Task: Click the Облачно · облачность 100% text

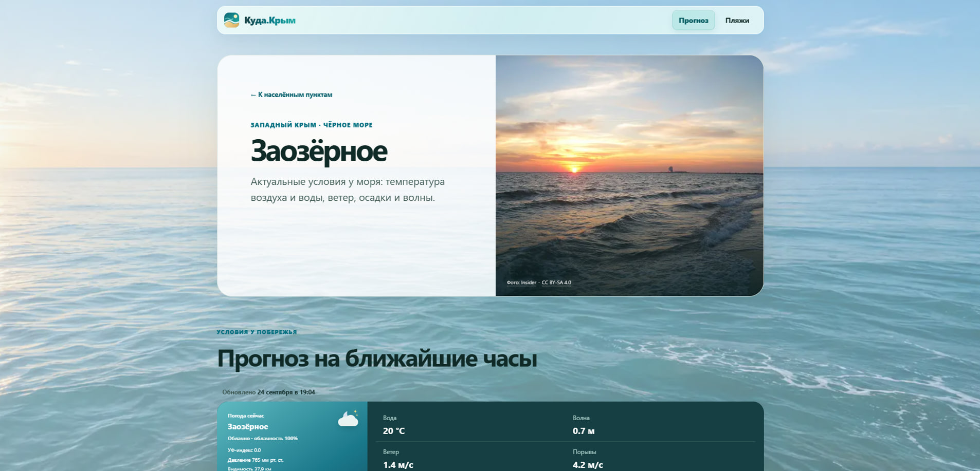Action: tap(263, 438)
